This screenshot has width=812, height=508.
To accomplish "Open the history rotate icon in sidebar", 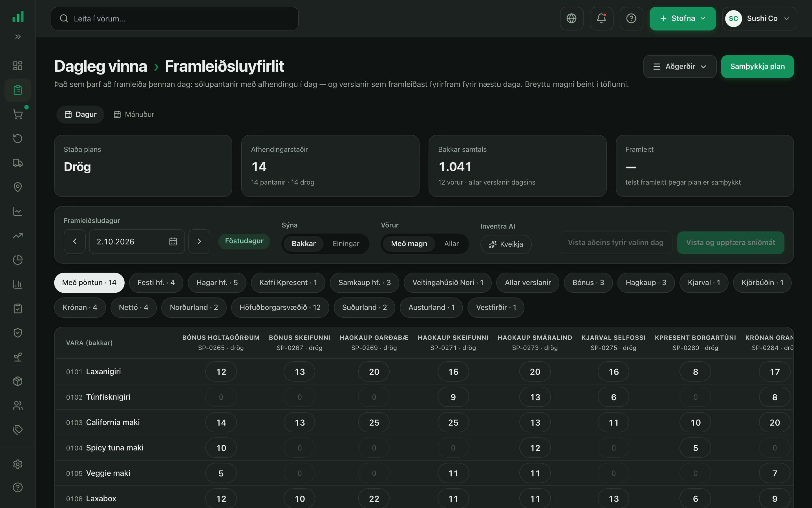I will click(x=18, y=138).
